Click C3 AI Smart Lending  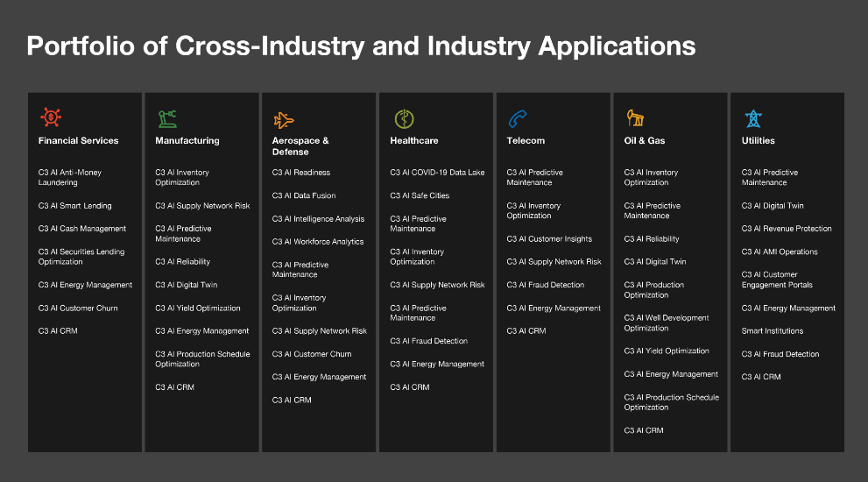point(74,206)
